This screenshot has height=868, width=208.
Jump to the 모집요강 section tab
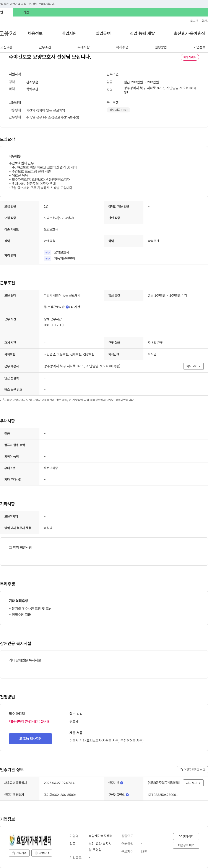click(x=6, y=47)
